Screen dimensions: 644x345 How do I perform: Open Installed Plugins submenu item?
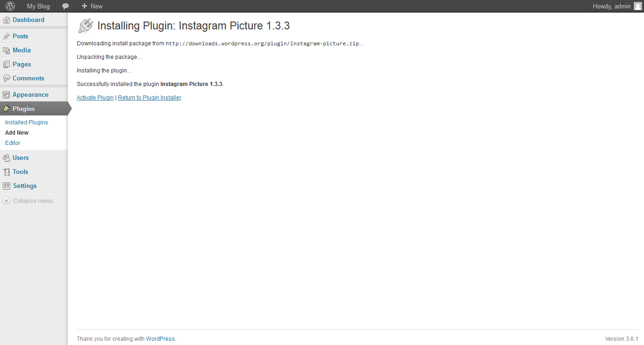click(x=27, y=122)
